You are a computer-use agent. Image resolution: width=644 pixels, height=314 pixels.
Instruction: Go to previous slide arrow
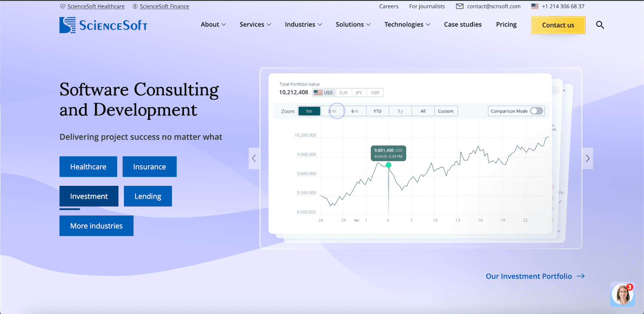coord(254,158)
